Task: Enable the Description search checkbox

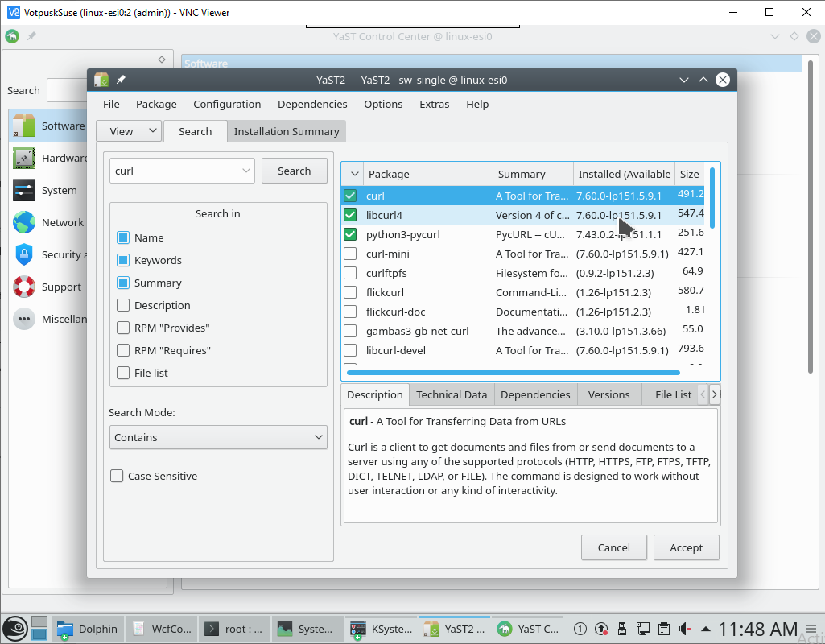Action: 123,305
